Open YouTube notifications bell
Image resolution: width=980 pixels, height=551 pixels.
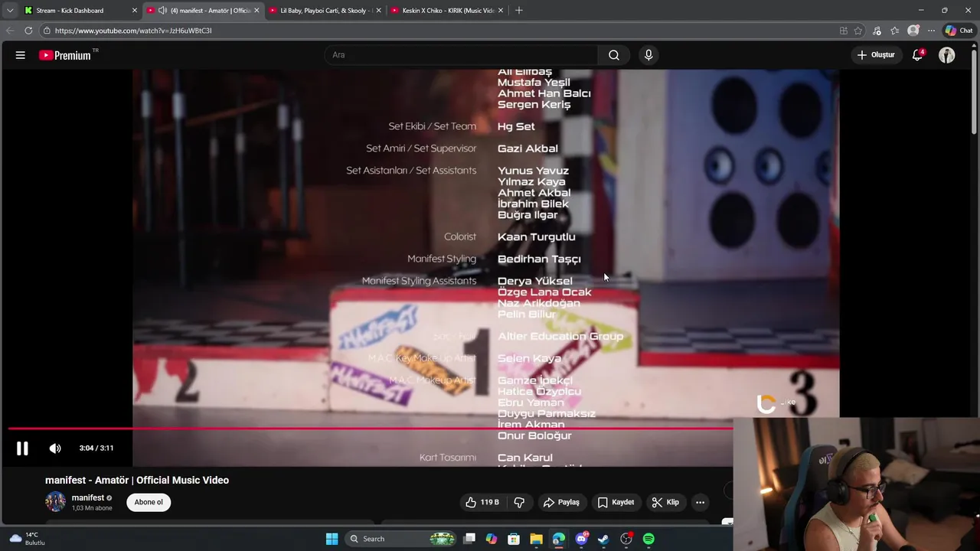[x=918, y=55]
